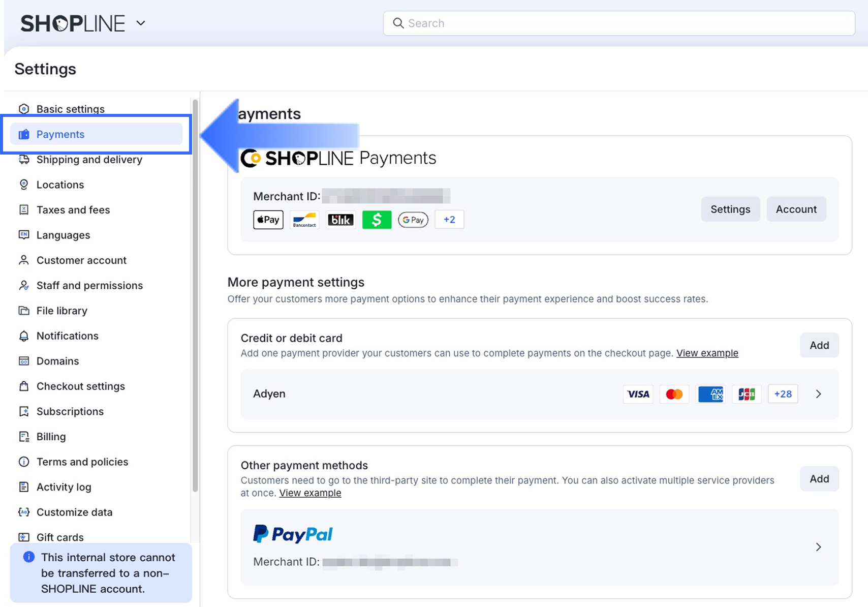Click the Mastercard icon
Image resolution: width=868 pixels, height=607 pixels.
click(674, 394)
